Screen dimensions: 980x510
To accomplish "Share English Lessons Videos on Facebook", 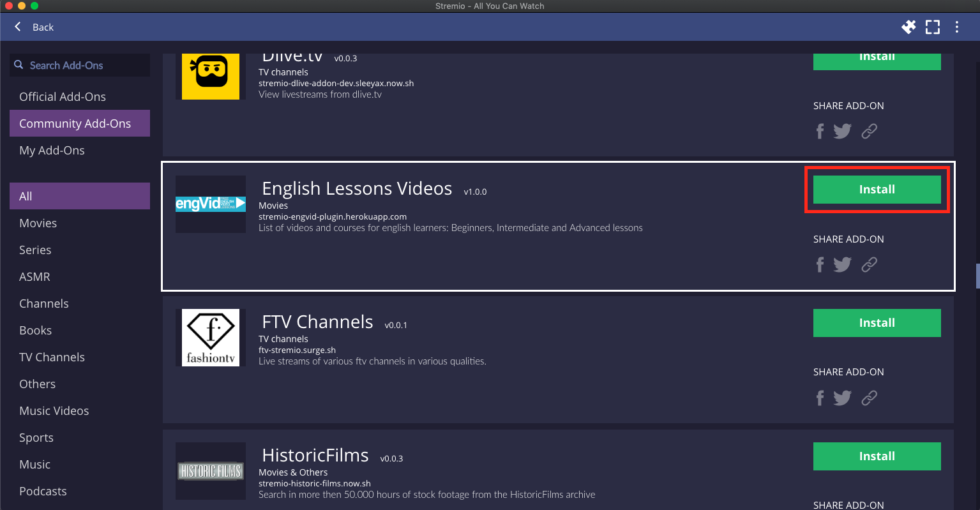I will click(820, 264).
